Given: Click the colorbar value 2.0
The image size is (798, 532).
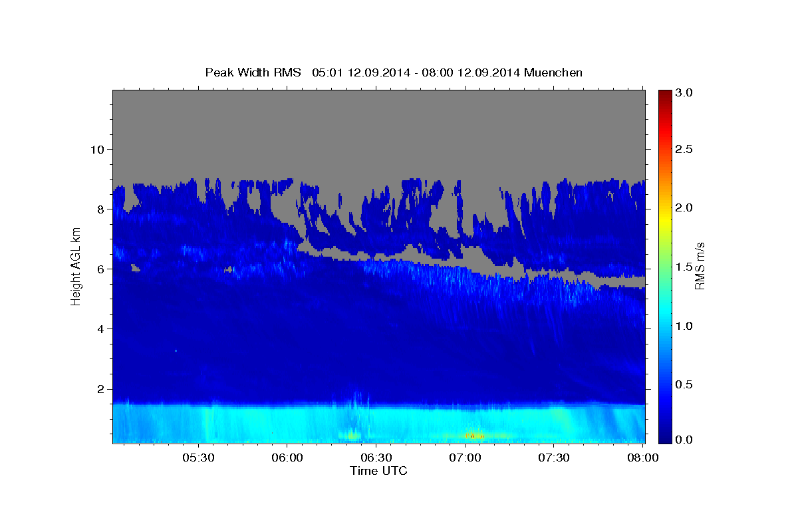Looking at the screenshot, I should coord(684,207).
